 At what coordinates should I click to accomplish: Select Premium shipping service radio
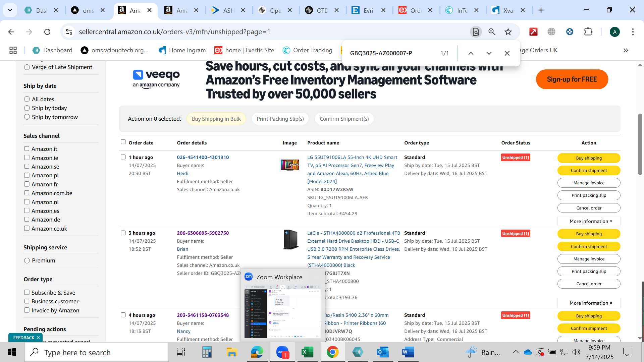tap(27, 260)
